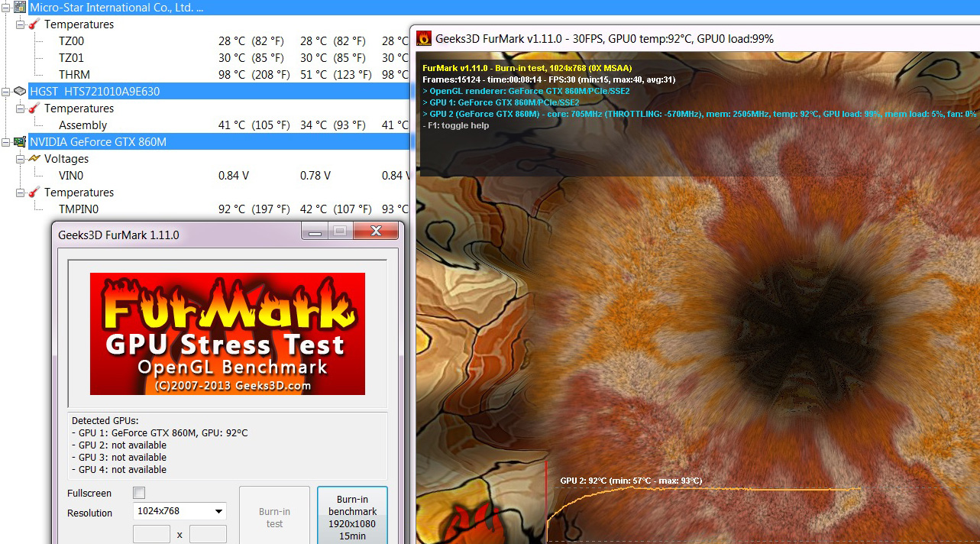Click TZ01 value 30 °C (85 °F)
980x544 pixels.
(251, 58)
